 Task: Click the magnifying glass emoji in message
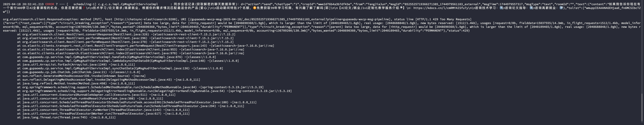(x=401, y=8)
